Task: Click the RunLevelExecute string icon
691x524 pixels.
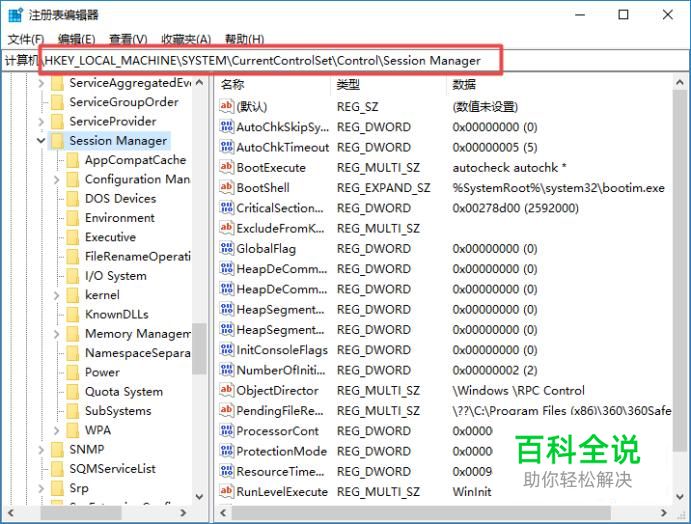Action: [x=227, y=491]
